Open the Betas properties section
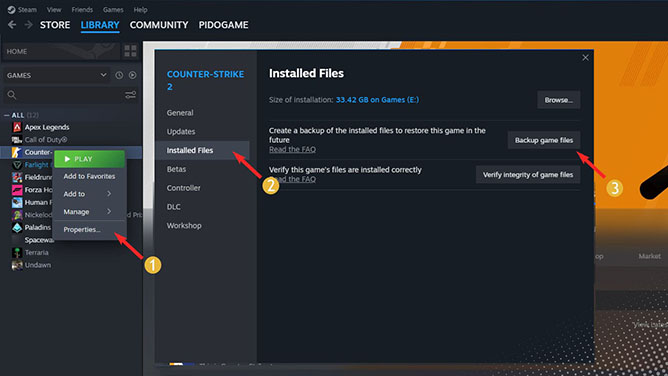The image size is (668, 376). coord(176,169)
